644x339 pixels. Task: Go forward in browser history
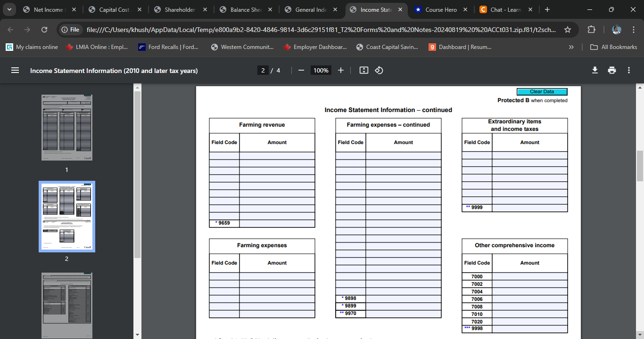click(x=27, y=30)
